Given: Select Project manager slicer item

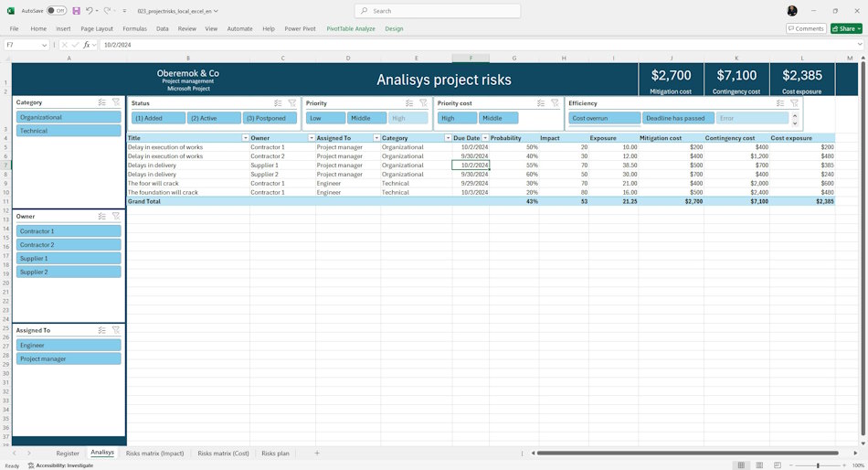Looking at the screenshot, I should coord(69,358).
